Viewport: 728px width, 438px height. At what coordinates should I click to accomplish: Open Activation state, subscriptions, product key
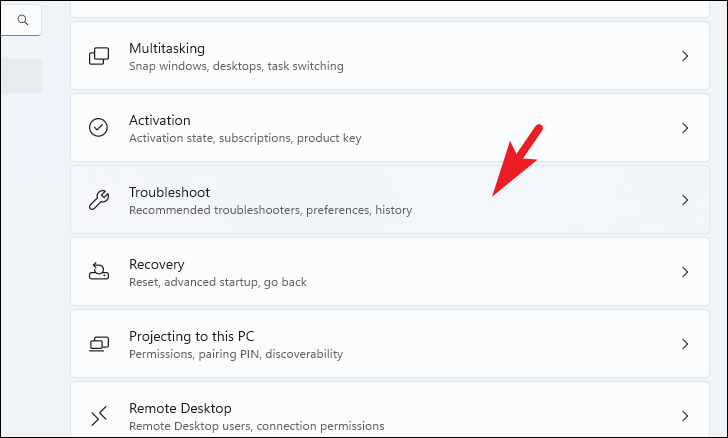(x=245, y=138)
